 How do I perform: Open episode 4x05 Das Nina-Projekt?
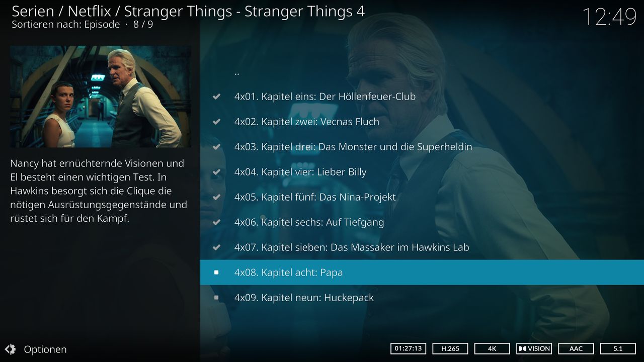pyautogui.click(x=422, y=197)
